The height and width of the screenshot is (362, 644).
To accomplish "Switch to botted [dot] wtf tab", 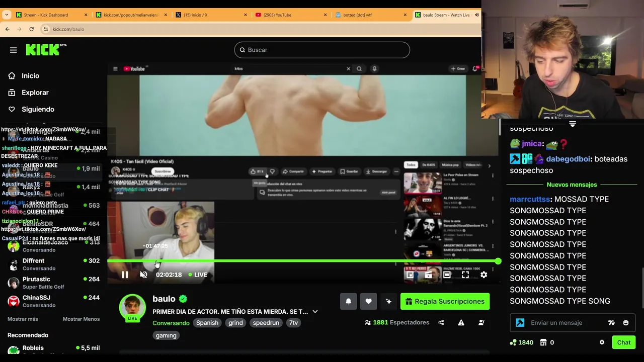I will pos(371,15).
